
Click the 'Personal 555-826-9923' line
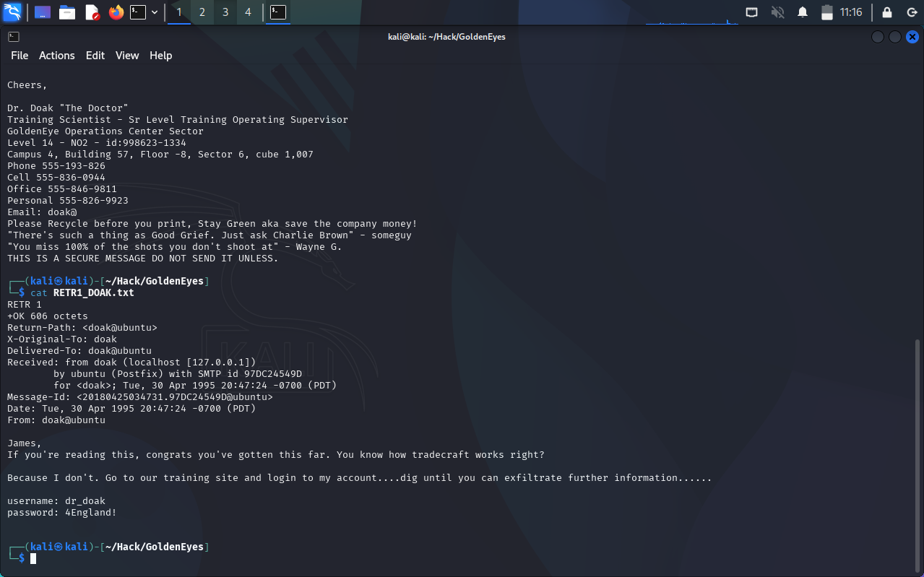click(68, 201)
